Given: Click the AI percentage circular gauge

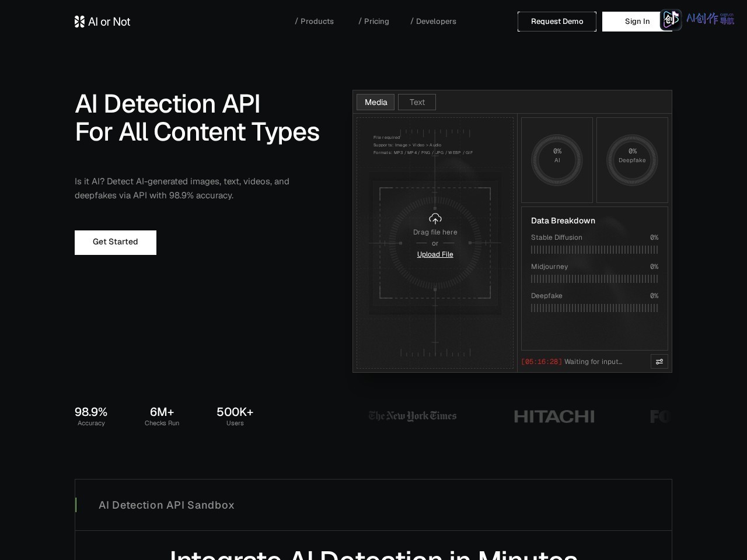Looking at the screenshot, I should coord(557,160).
